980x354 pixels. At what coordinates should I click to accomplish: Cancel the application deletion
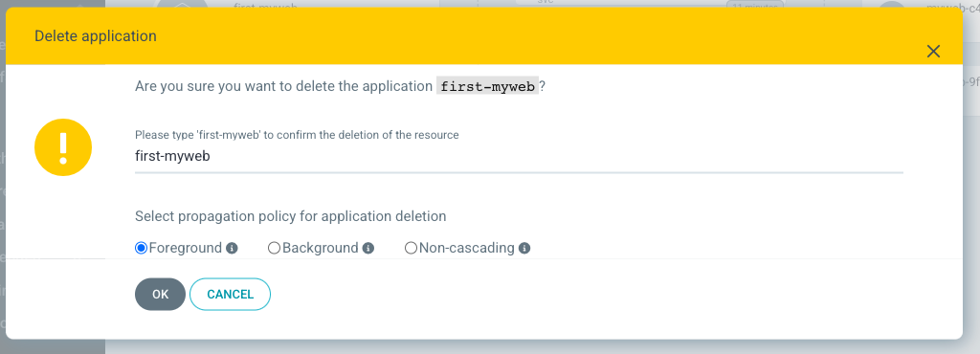(x=230, y=294)
